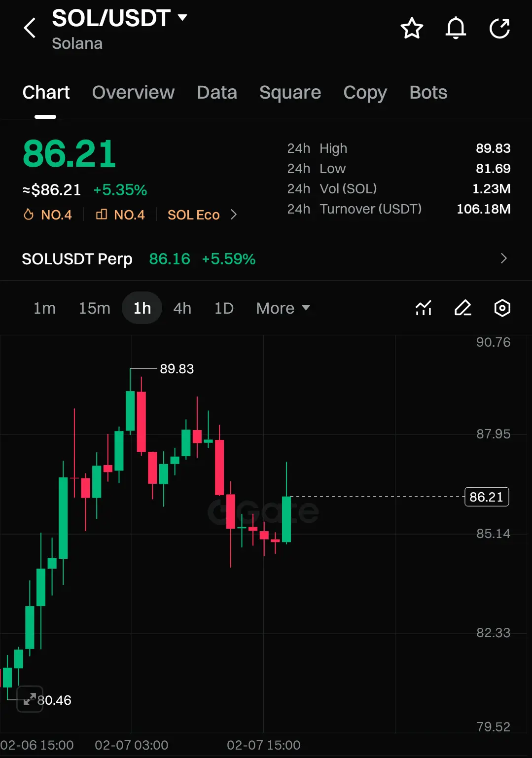Viewport: 532px width, 758px height.
Task: Open the hot ranking NO.4 flame badge
Action: coord(48,215)
